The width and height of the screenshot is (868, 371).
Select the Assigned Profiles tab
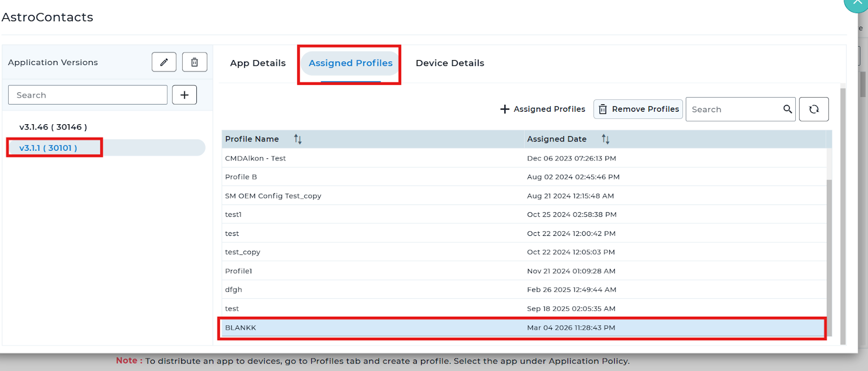[350, 63]
